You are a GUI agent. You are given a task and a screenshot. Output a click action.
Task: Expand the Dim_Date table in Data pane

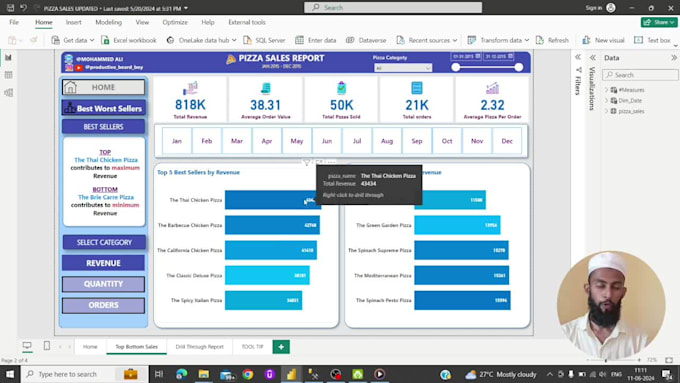(x=606, y=100)
